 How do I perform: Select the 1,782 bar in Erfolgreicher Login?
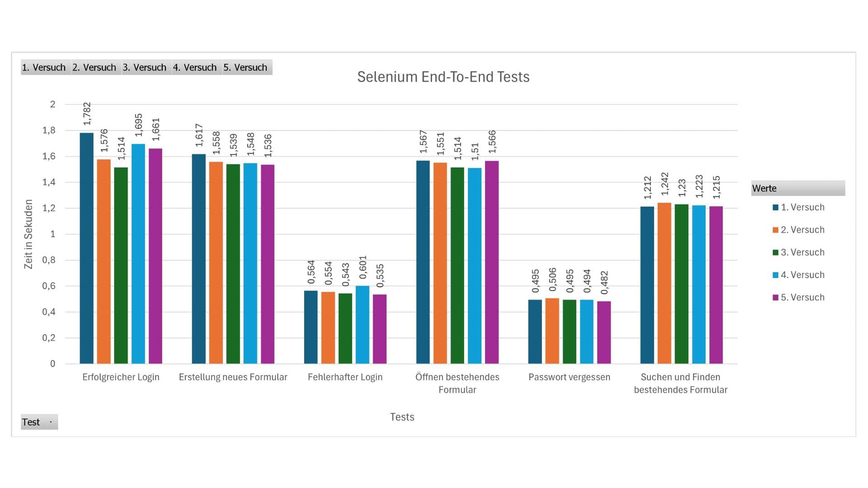(x=87, y=248)
